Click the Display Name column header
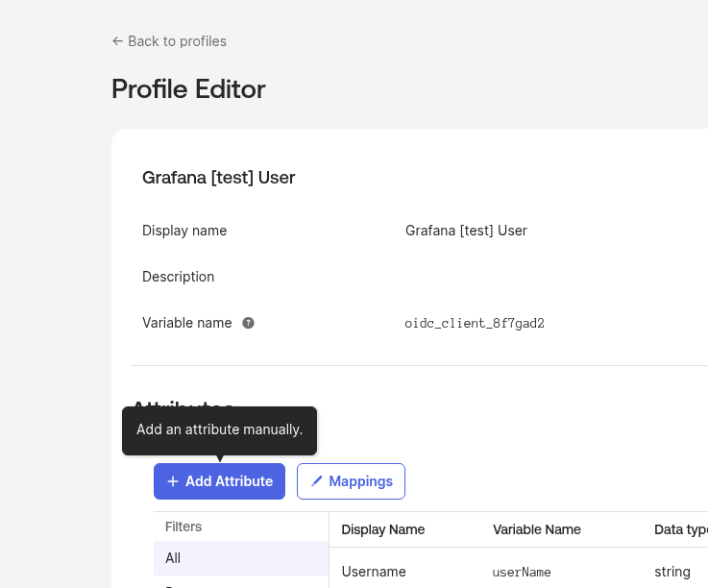Image resolution: width=708 pixels, height=588 pixels. click(383, 529)
